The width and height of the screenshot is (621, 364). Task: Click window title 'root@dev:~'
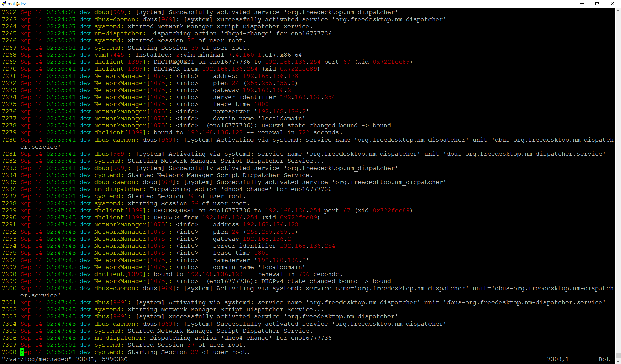[19, 4]
